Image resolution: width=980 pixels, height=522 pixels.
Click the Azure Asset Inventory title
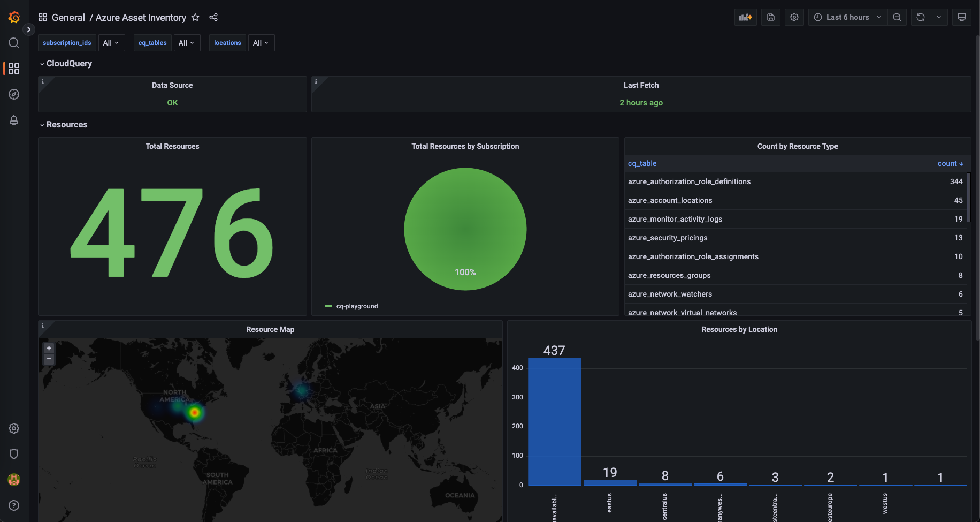pyautogui.click(x=141, y=17)
